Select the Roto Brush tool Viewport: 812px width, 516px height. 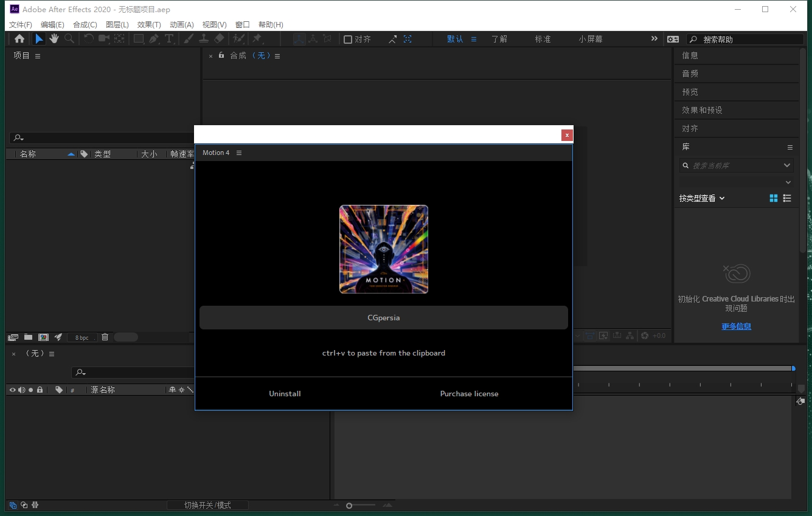[x=239, y=39]
